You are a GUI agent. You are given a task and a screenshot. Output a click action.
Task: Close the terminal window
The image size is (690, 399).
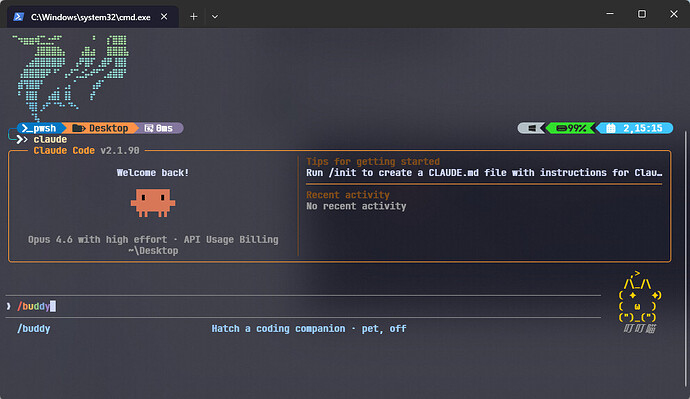point(674,14)
